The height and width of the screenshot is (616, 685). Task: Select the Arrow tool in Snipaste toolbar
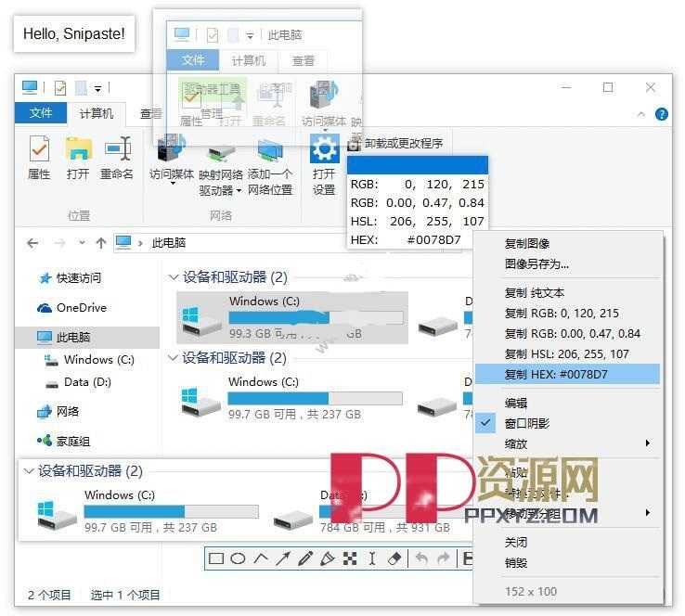[283, 558]
